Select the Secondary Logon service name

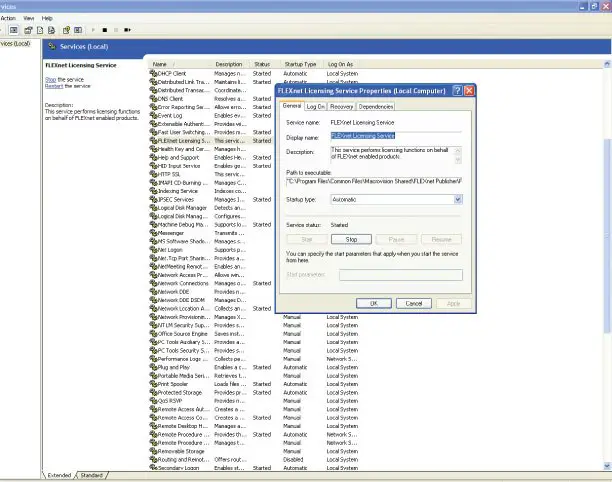tap(178, 468)
